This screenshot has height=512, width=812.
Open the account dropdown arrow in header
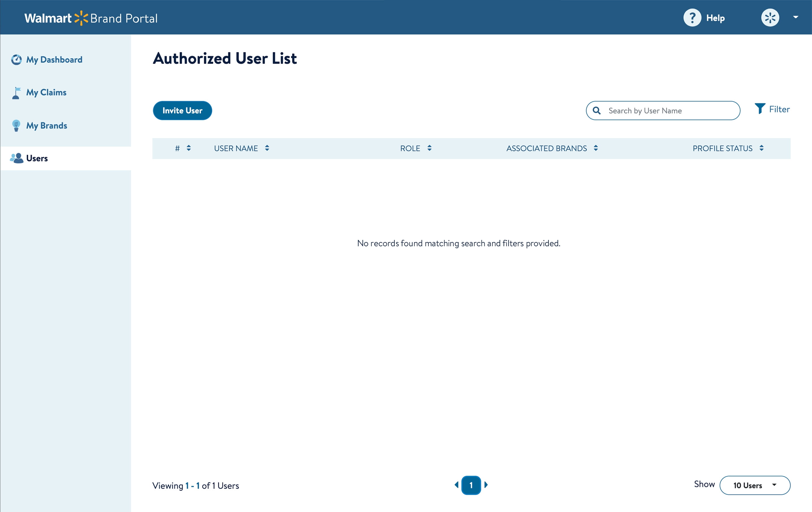coord(796,17)
